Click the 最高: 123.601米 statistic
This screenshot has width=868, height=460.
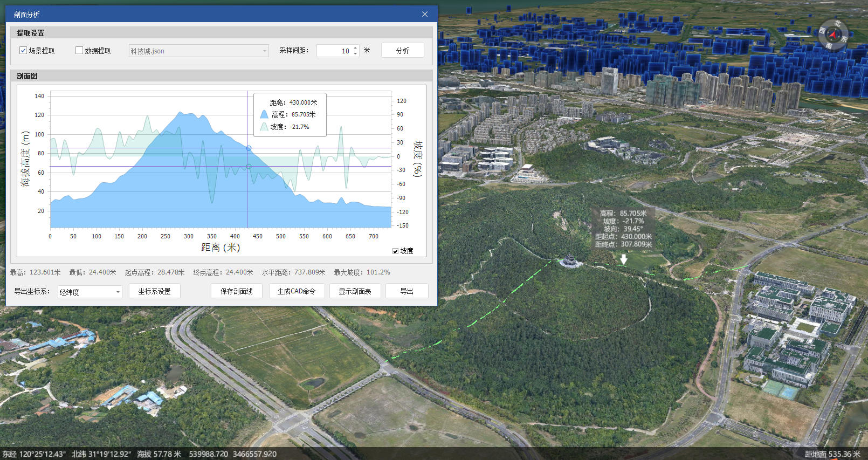coord(36,272)
